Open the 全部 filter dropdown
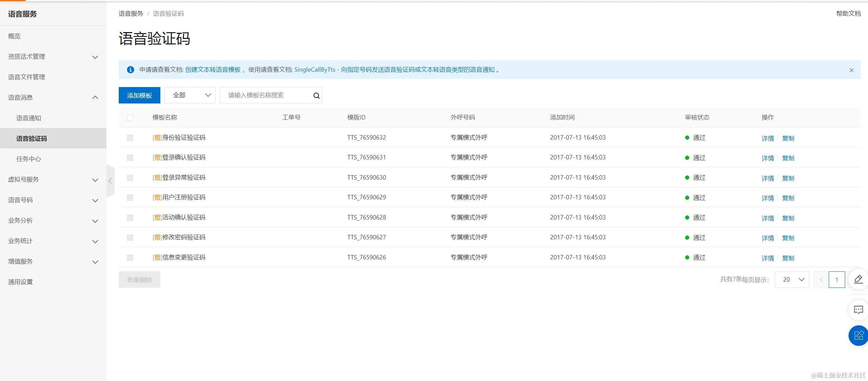This screenshot has height=381, width=868. [190, 95]
